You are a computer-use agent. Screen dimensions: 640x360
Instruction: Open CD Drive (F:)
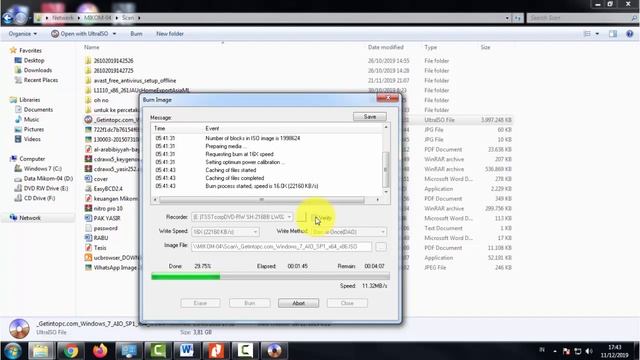point(35,198)
